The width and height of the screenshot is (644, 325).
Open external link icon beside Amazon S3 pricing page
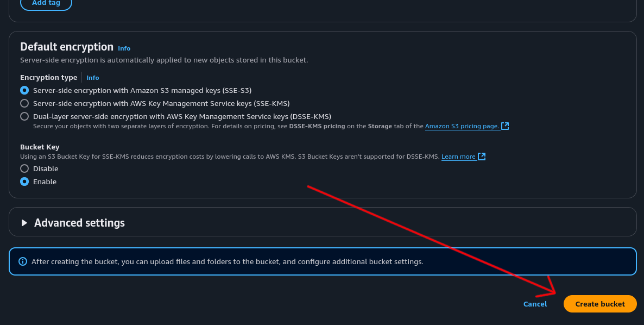505,126
